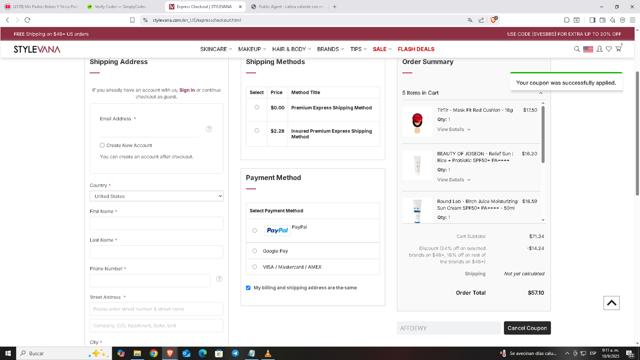Select PayPal payment radio button
The height and width of the screenshot is (360, 640).
click(255, 231)
